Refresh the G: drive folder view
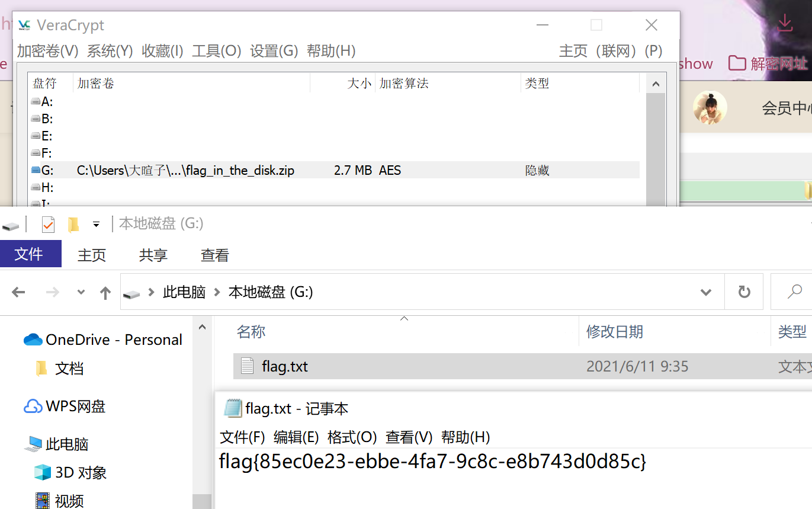 (744, 292)
